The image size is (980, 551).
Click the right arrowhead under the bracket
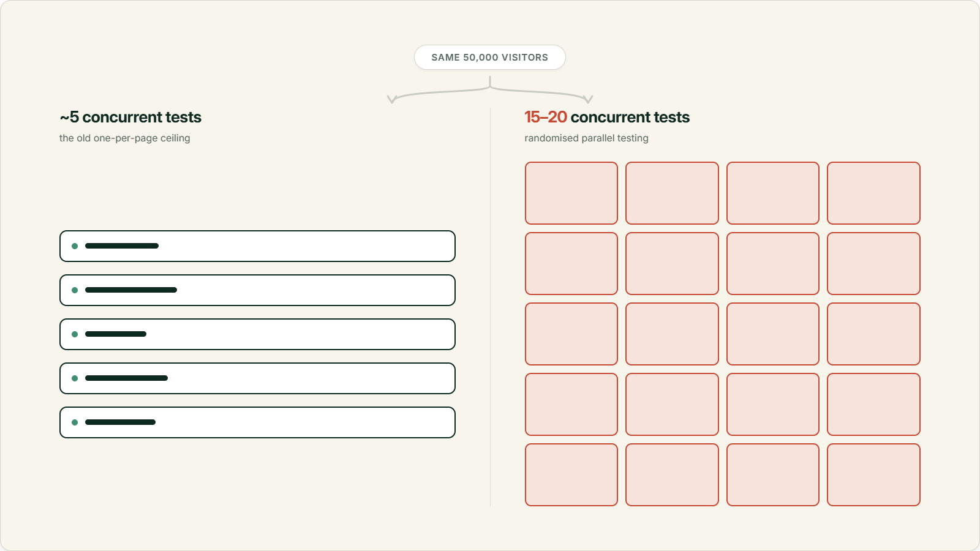pyautogui.click(x=588, y=99)
